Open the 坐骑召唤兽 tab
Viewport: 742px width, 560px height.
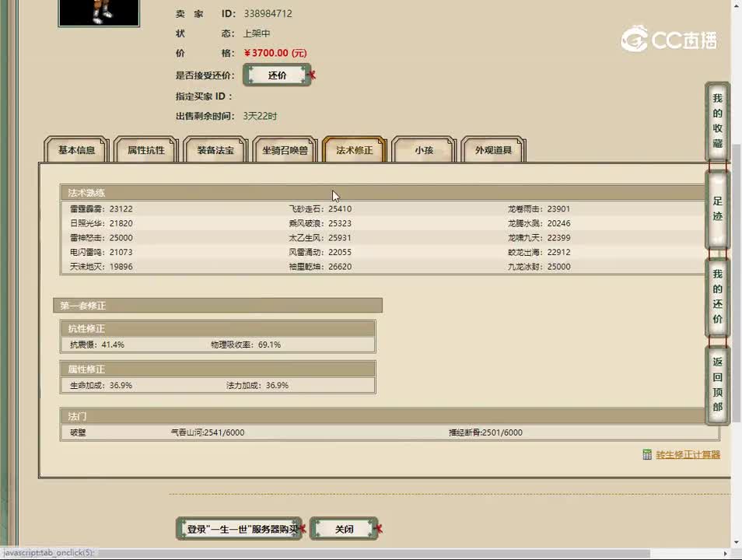285,150
